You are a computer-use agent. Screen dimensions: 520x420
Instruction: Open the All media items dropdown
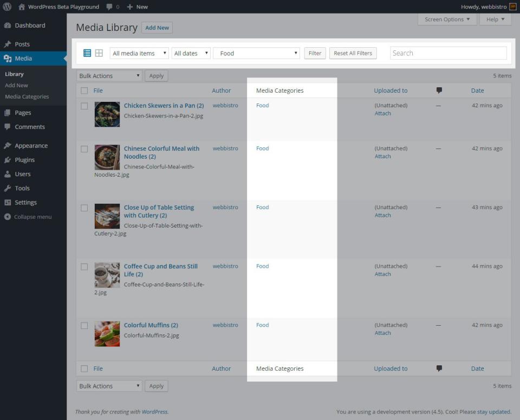pos(139,53)
